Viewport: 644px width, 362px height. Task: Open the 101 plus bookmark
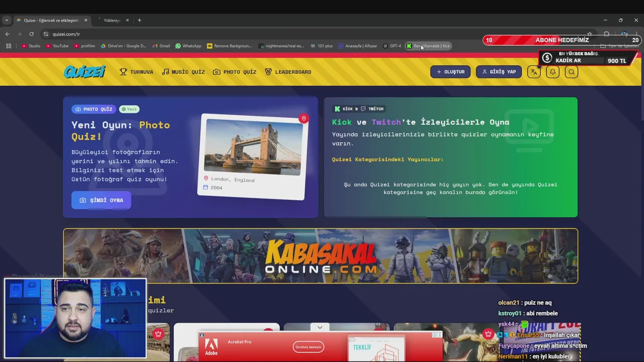pos(321,46)
